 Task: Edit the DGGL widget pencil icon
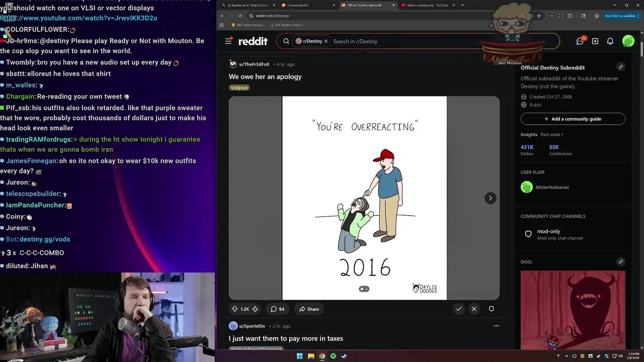tap(621, 261)
